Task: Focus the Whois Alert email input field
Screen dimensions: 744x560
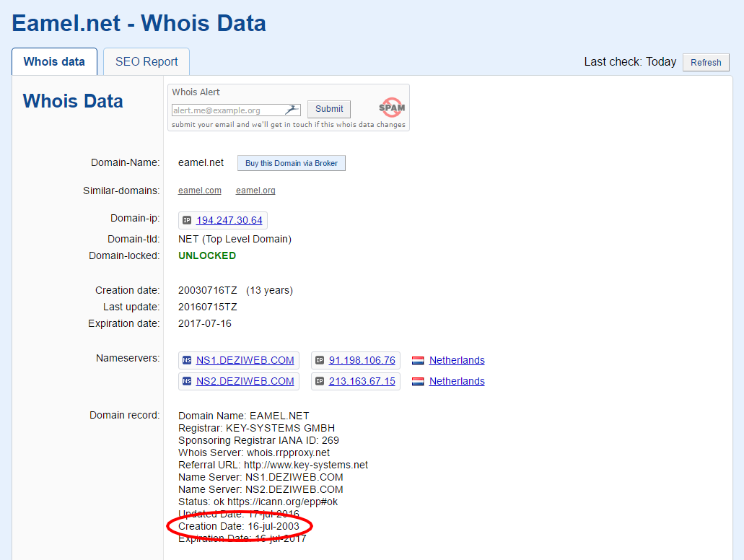Action: click(236, 110)
